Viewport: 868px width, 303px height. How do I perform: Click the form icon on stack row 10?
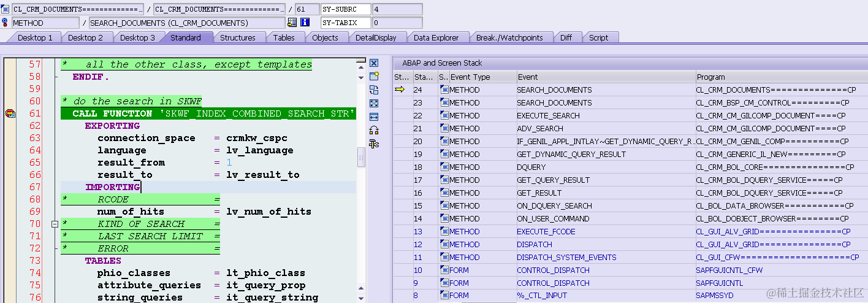(444, 270)
